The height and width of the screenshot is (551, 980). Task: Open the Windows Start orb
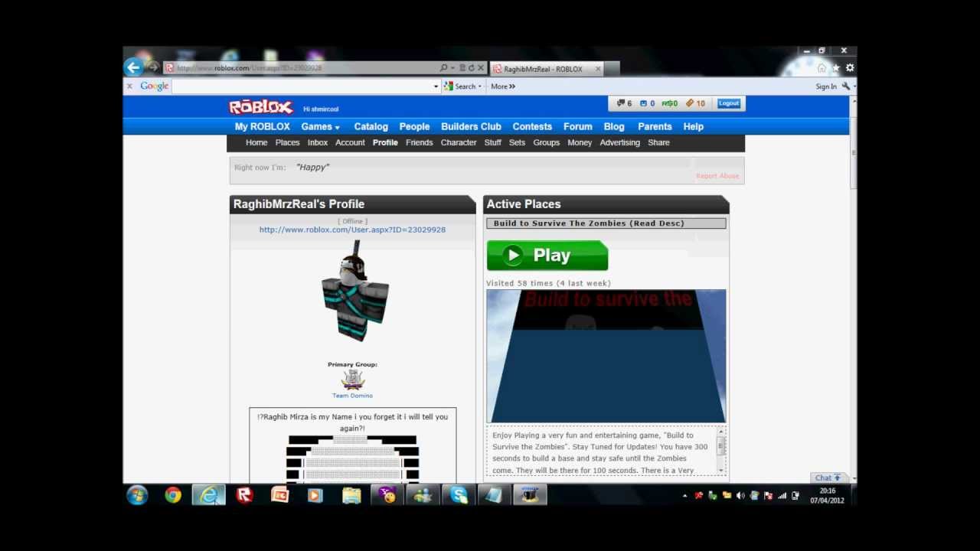tap(137, 495)
